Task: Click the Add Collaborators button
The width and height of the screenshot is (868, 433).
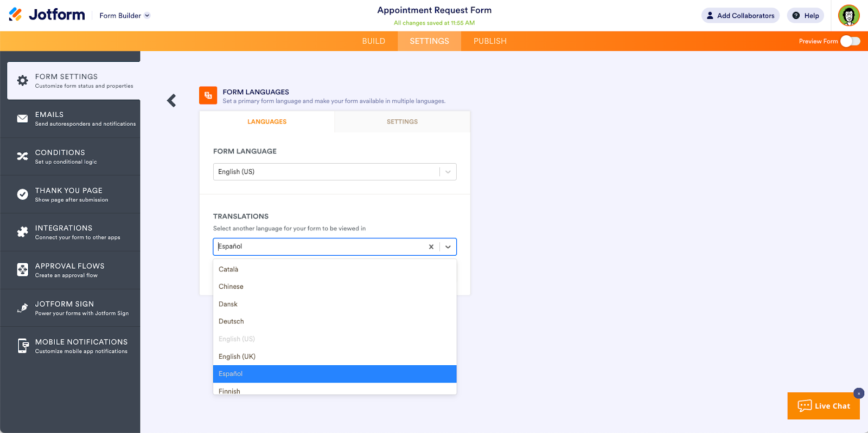Action: 741,16
